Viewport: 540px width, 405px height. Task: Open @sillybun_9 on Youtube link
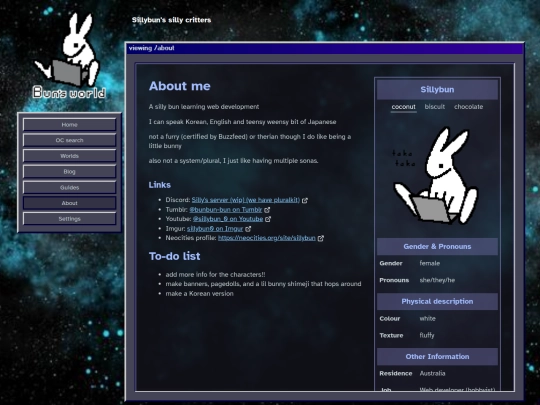point(228,219)
